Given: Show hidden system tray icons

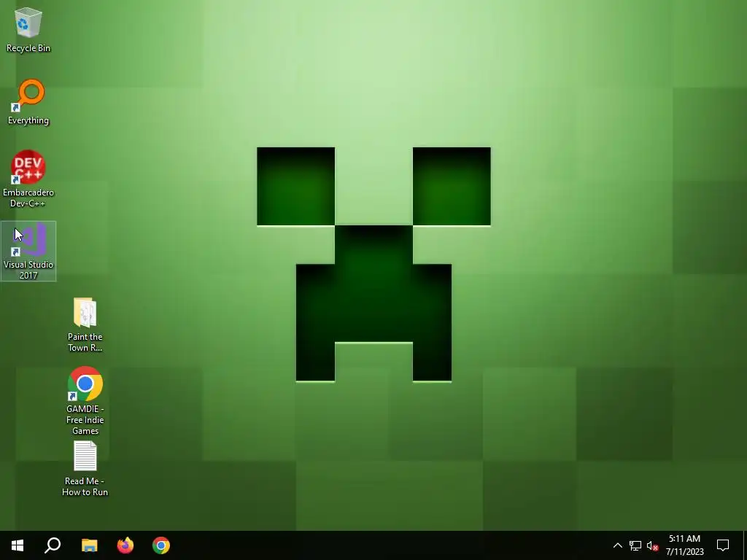Looking at the screenshot, I should (x=617, y=545).
